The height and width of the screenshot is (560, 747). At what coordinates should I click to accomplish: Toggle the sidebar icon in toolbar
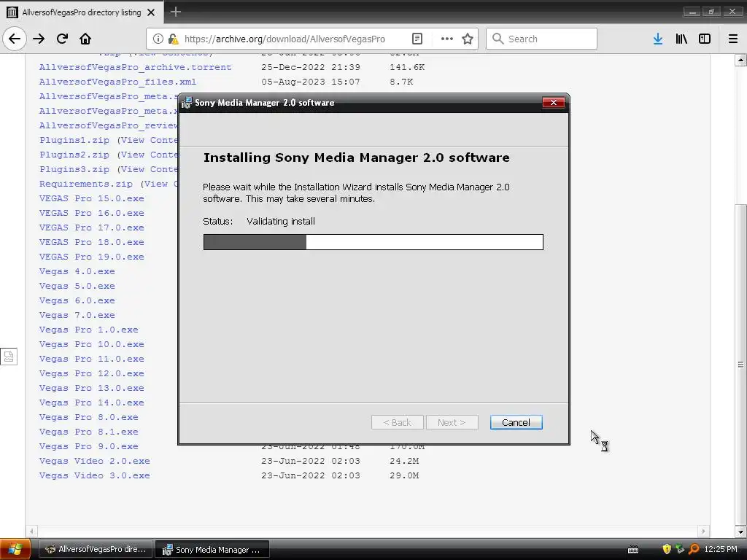705,39
